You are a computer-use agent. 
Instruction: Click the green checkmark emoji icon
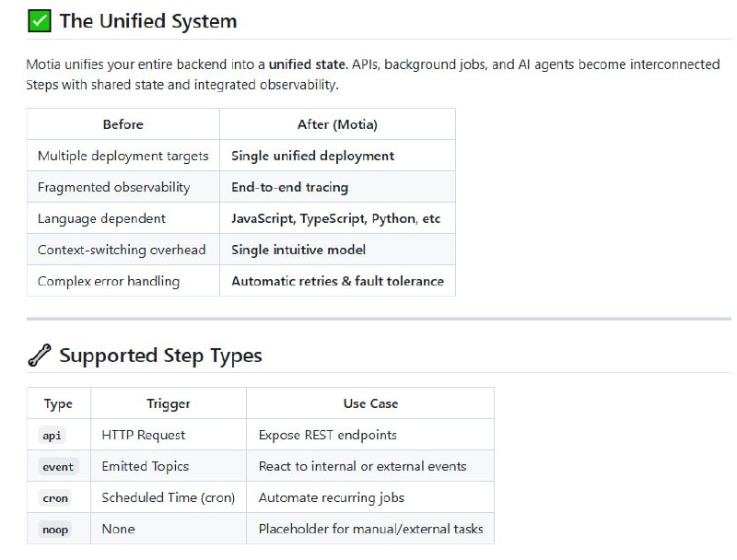(40, 21)
